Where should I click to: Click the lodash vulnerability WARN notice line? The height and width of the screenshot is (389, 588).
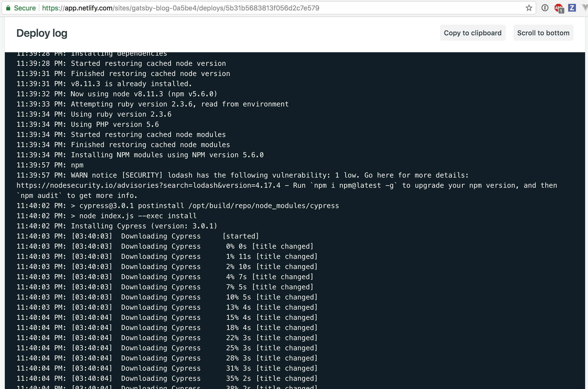(x=243, y=175)
